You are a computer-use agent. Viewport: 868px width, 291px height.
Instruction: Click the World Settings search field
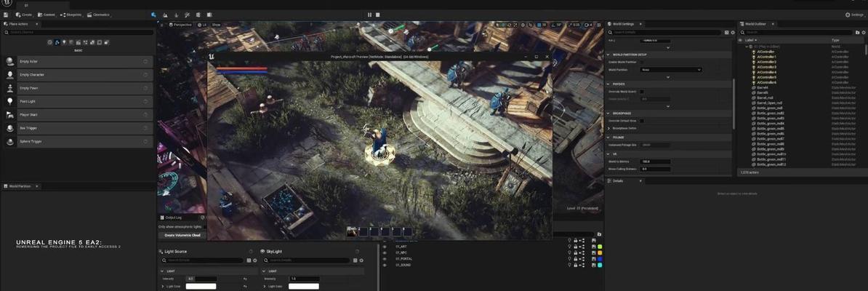666,33
